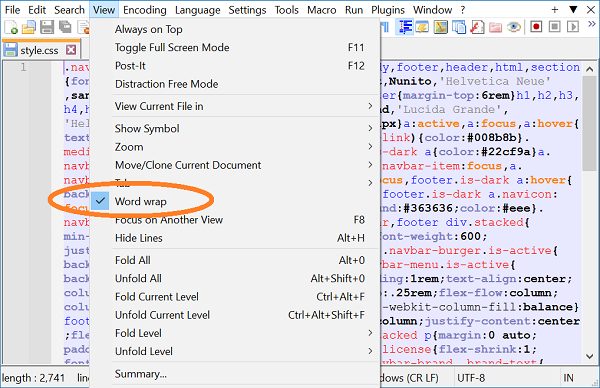Open the Language menu
Image resolution: width=600 pixels, height=388 pixels.
(197, 10)
